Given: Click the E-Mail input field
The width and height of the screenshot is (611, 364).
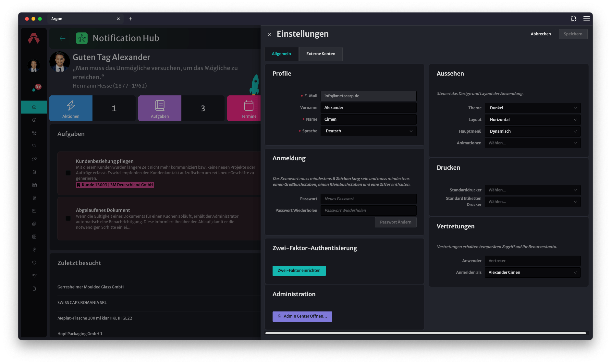Looking at the screenshot, I should point(369,96).
